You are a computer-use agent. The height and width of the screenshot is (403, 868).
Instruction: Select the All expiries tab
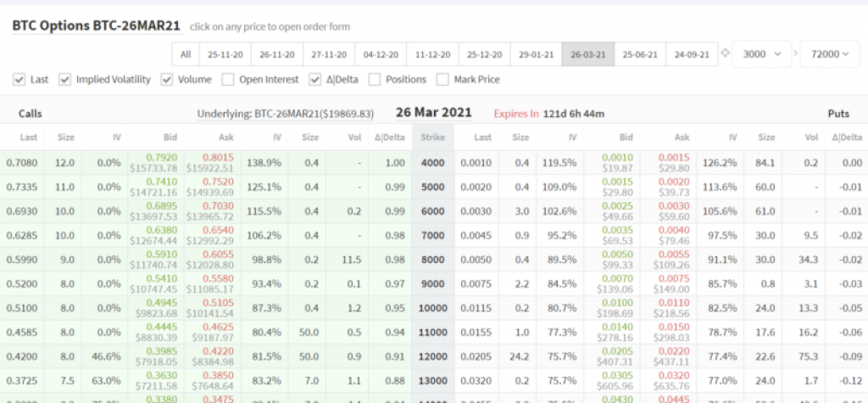[186, 54]
